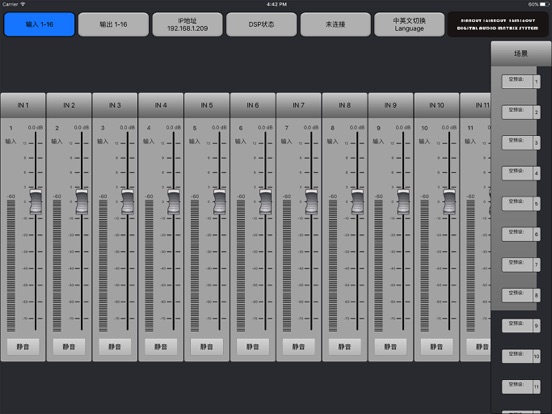
Task: Switch to the 输出 1-16 tab
Action: 113,24
